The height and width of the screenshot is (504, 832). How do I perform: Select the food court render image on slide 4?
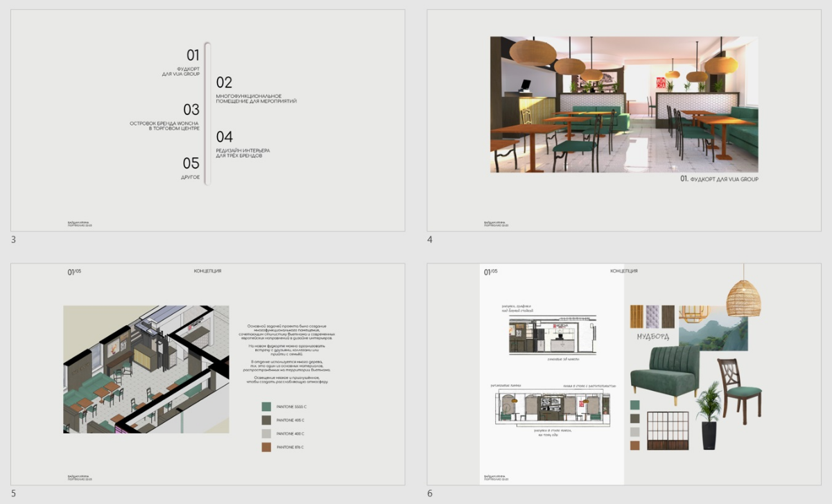623,104
